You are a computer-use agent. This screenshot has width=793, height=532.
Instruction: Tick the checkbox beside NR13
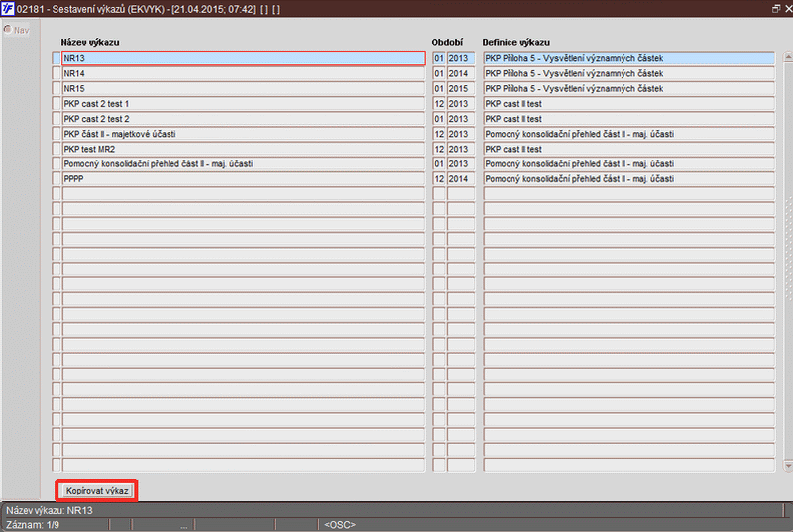coord(57,58)
